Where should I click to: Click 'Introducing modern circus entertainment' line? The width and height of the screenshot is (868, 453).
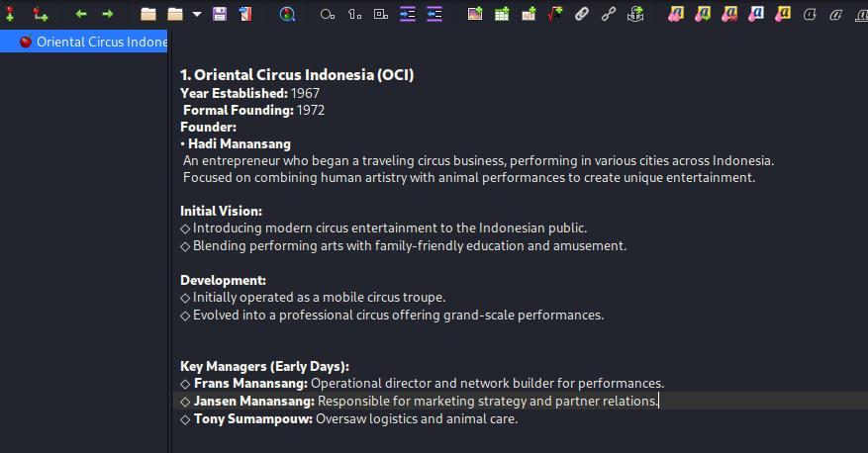click(x=384, y=227)
